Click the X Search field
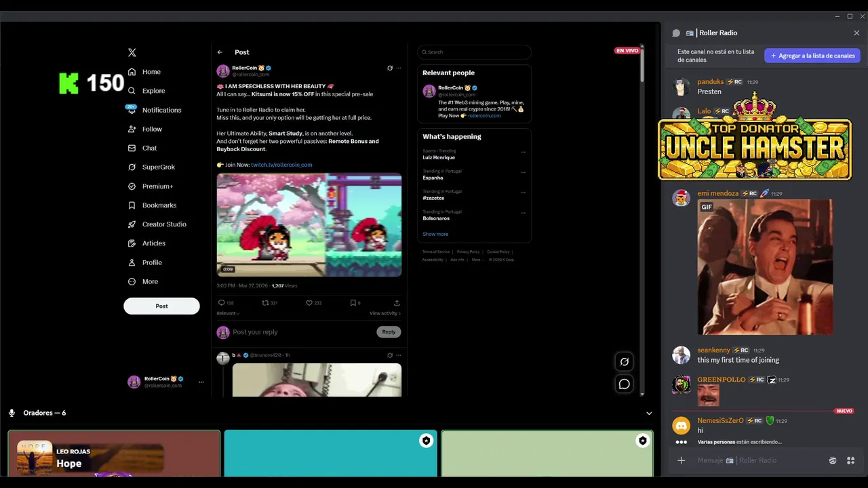 (474, 52)
